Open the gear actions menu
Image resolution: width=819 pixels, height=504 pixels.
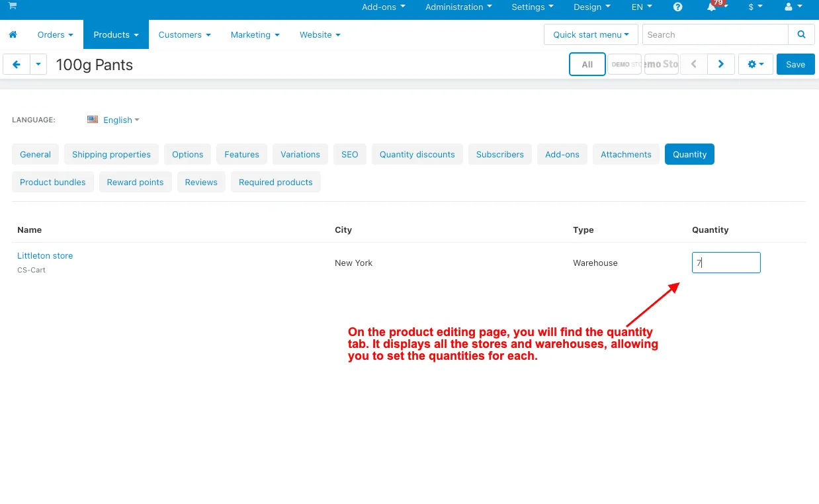755,64
